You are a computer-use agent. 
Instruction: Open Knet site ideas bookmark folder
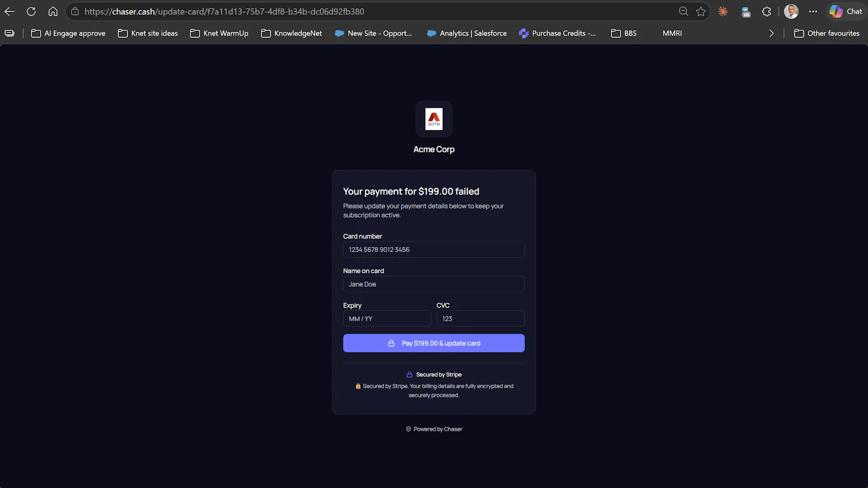coord(148,33)
